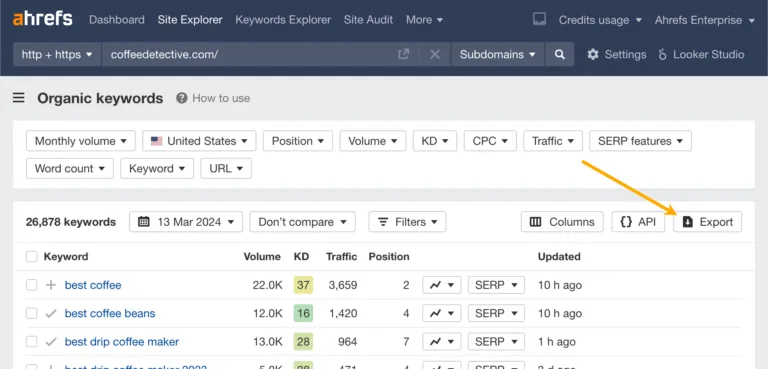Sort by Volume column header
The image size is (768, 369).
(262, 257)
